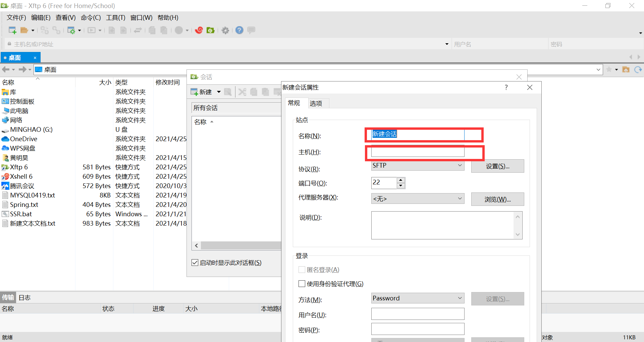Screen dimensions: 644x342
Task: Click the refresh icon in path bar
Action: point(638,69)
